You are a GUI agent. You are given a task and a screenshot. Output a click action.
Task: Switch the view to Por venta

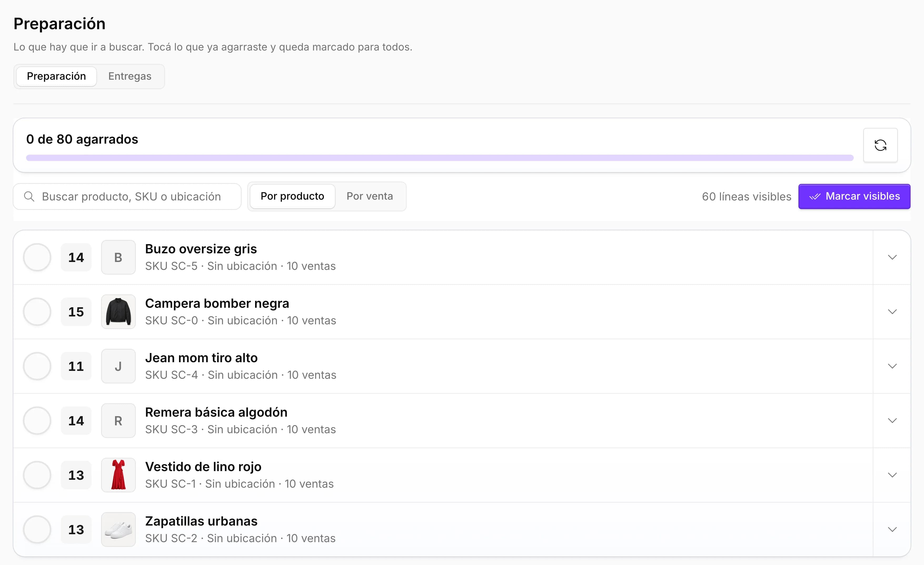tap(369, 196)
